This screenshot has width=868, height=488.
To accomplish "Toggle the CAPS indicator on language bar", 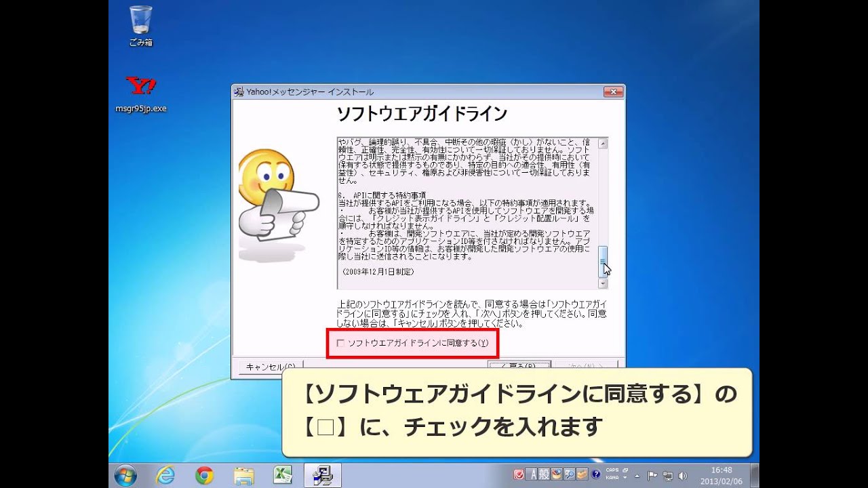I will point(612,470).
